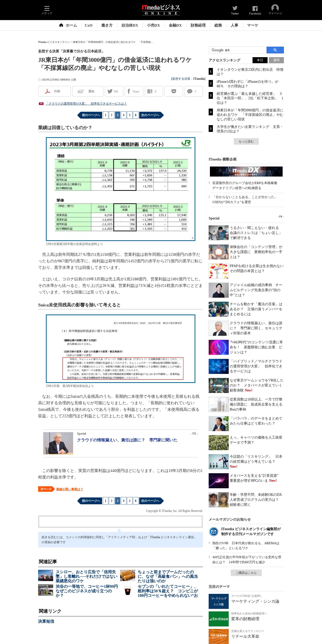Screen dimensions: 322x644
Task: Open comments bubble showing 5
Action: tap(194, 91)
